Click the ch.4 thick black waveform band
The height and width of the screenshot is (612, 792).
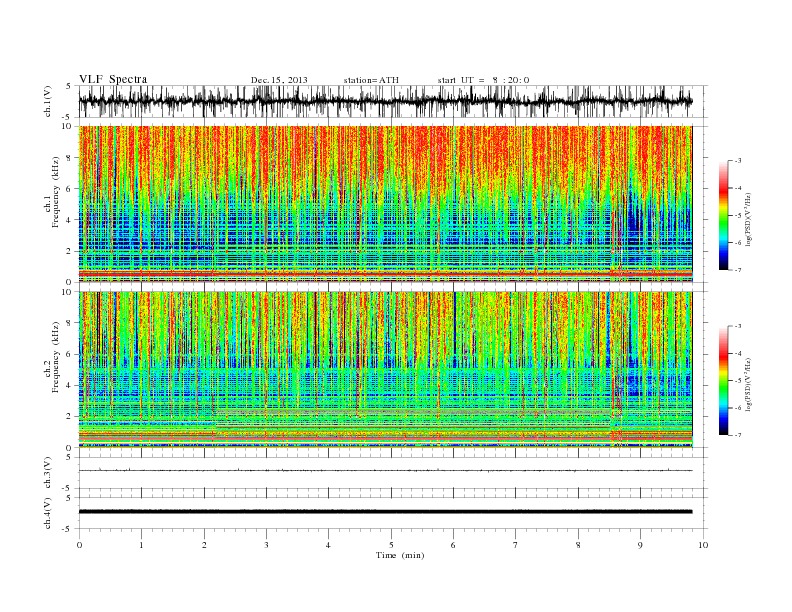[385, 512]
